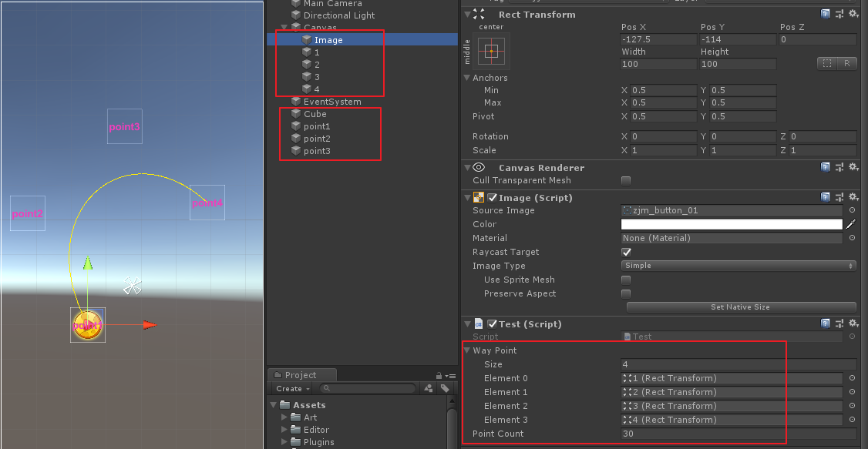The height and width of the screenshot is (449, 868).
Task: Enable Cull Transparent Mesh
Action: (x=626, y=180)
